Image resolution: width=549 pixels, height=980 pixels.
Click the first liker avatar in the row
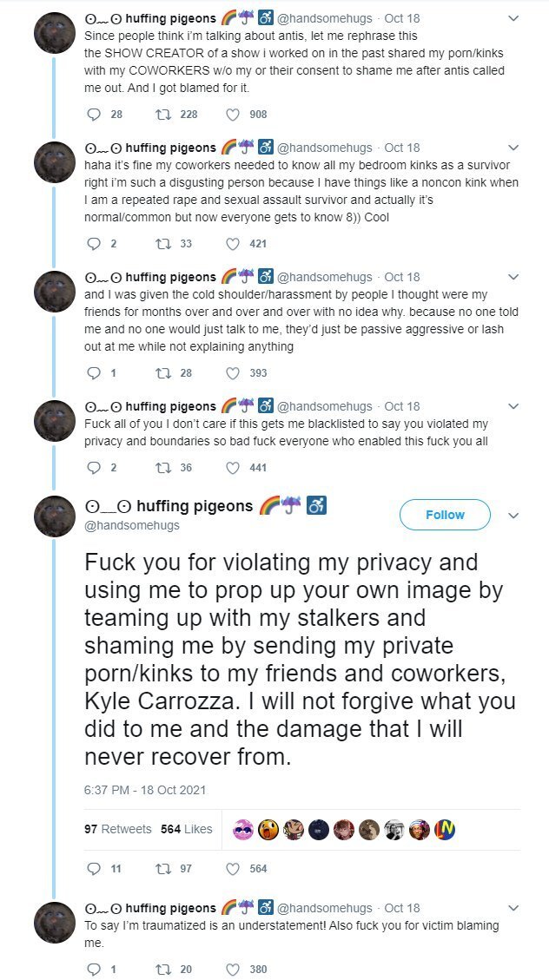(243, 829)
